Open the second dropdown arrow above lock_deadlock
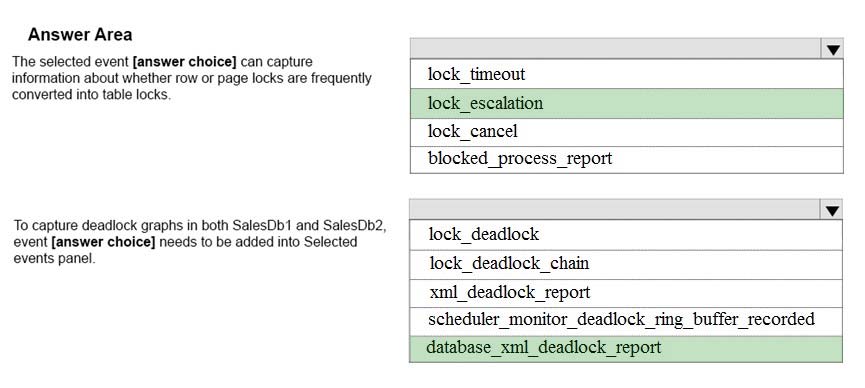The image size is (865, 388). click(x=832, y=210)
